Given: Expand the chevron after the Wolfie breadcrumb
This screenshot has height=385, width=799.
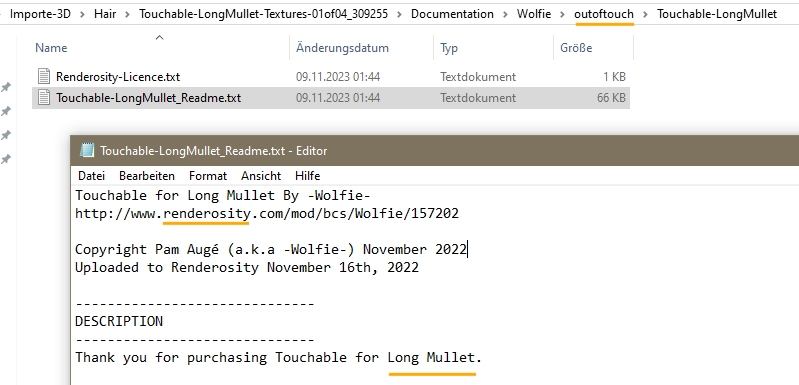Looking at the screenshot, I should [563, 14].
